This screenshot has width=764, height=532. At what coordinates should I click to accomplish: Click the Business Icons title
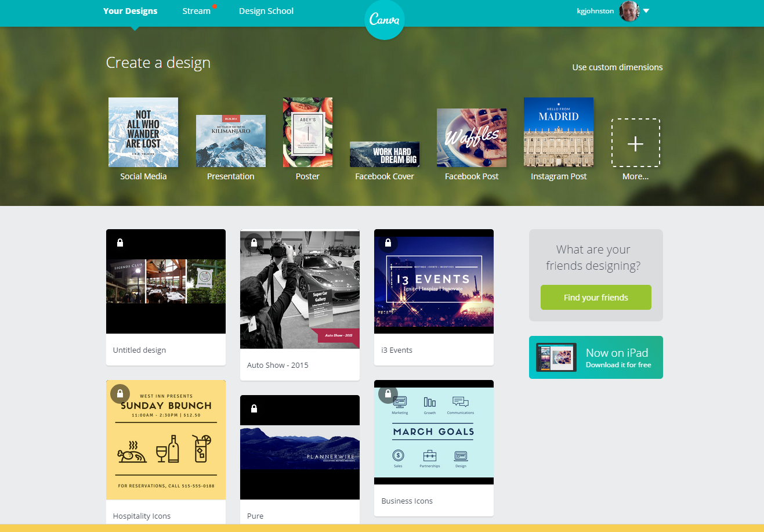[x=407, y=501]
